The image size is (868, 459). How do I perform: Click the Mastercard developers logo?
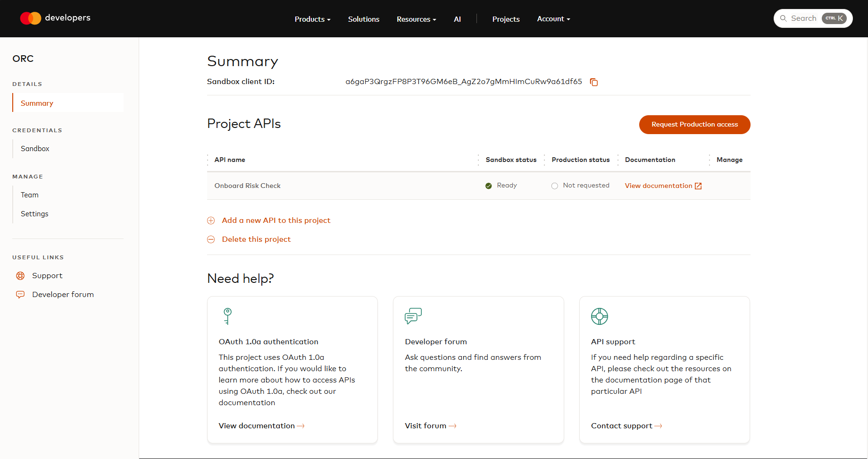tap(55, 18)
